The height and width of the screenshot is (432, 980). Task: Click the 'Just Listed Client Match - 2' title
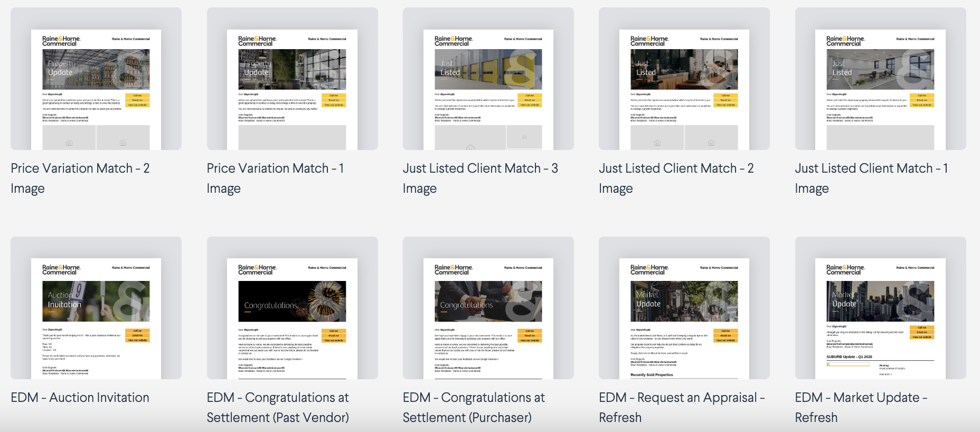point(676,168)
